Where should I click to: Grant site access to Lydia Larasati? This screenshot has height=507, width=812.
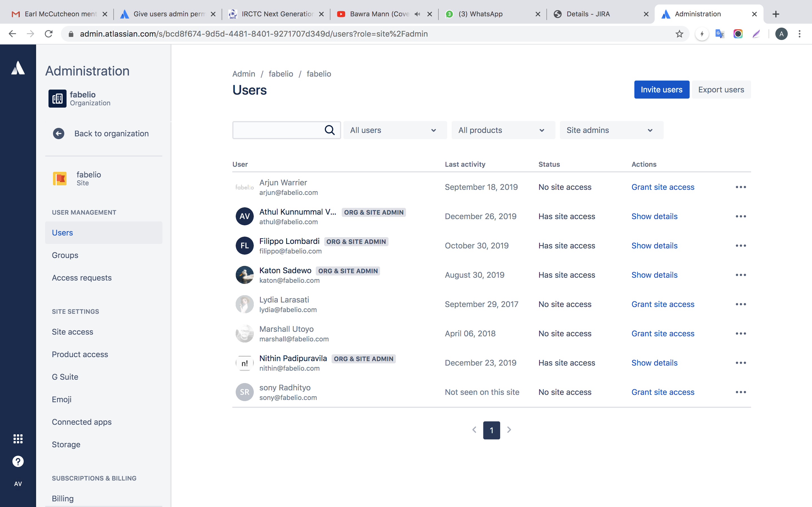pyautogui.click(x=663, y=304)
